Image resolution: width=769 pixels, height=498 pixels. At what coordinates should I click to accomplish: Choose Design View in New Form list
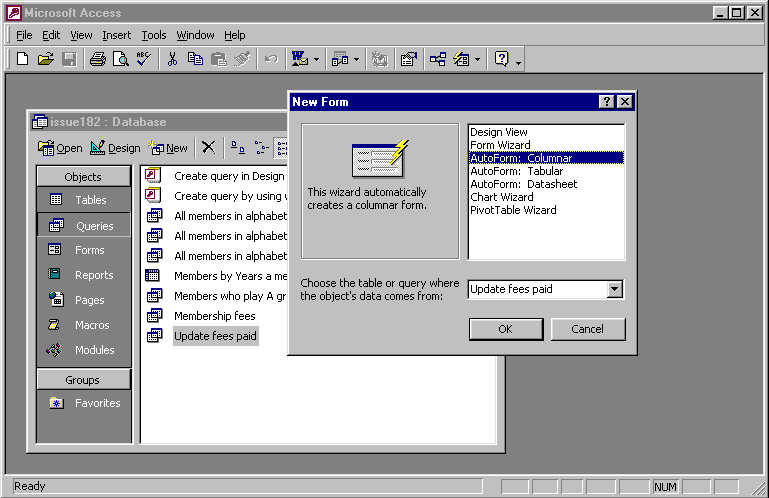[x=546, y=132]
